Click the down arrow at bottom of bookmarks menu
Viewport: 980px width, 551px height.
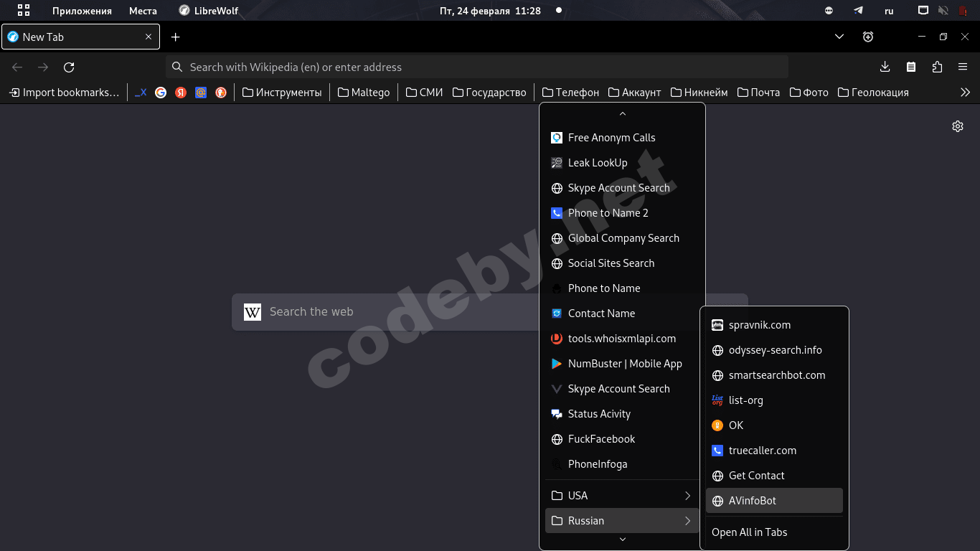click(x=623, y=540)
